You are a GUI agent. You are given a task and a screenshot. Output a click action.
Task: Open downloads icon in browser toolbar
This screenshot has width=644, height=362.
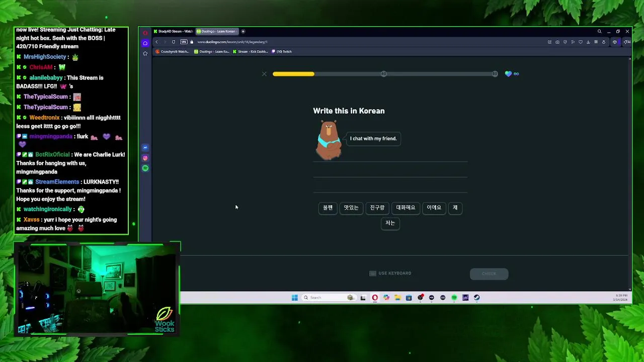(x=588, y=42)
